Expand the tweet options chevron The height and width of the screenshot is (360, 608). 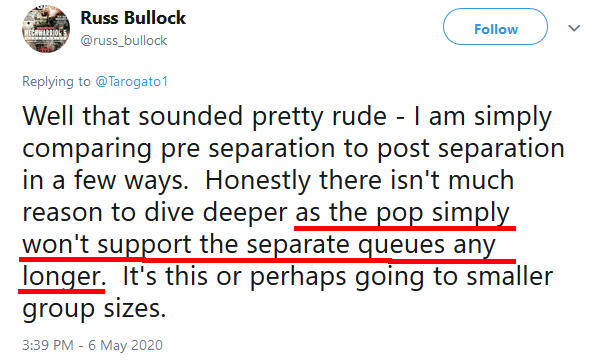click(x=574, y=28)
